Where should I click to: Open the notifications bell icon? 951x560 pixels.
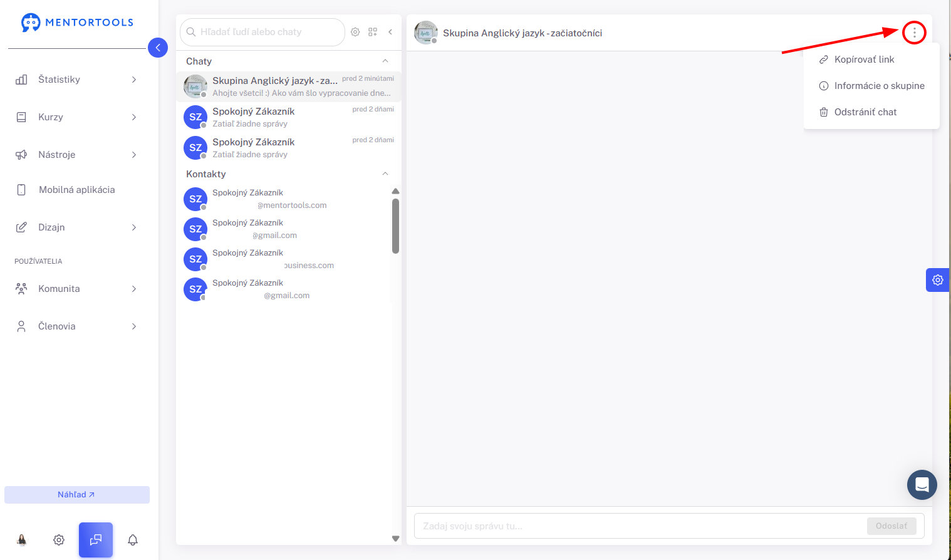coord(133,540)
